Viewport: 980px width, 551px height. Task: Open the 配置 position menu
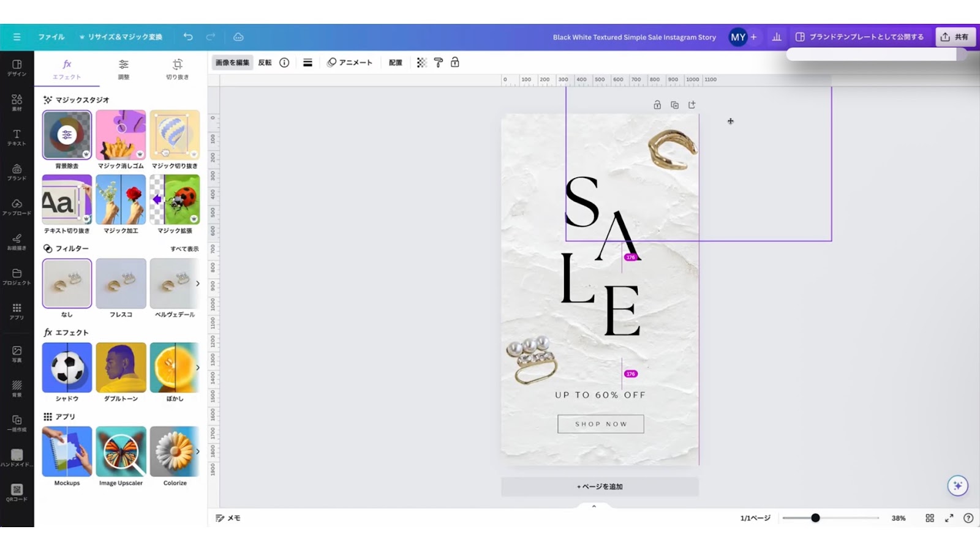[396, 62]
